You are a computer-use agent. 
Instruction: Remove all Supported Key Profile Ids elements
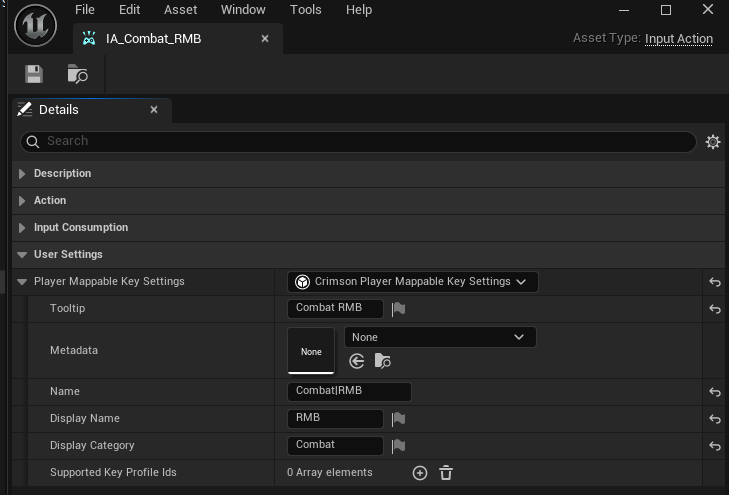coord(446,473)
